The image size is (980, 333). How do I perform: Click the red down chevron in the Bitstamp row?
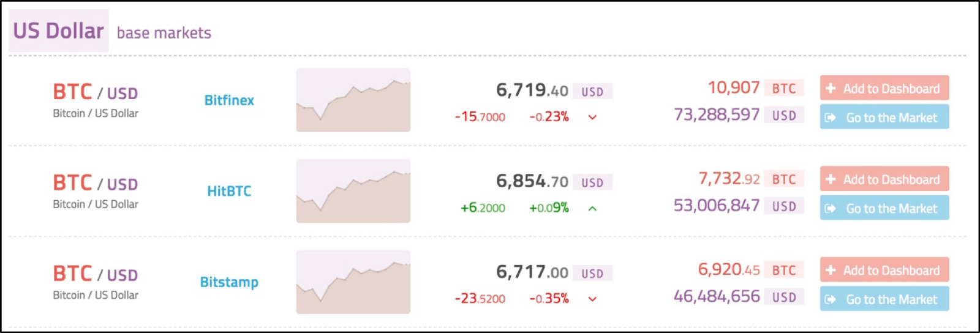pos(592,299)
